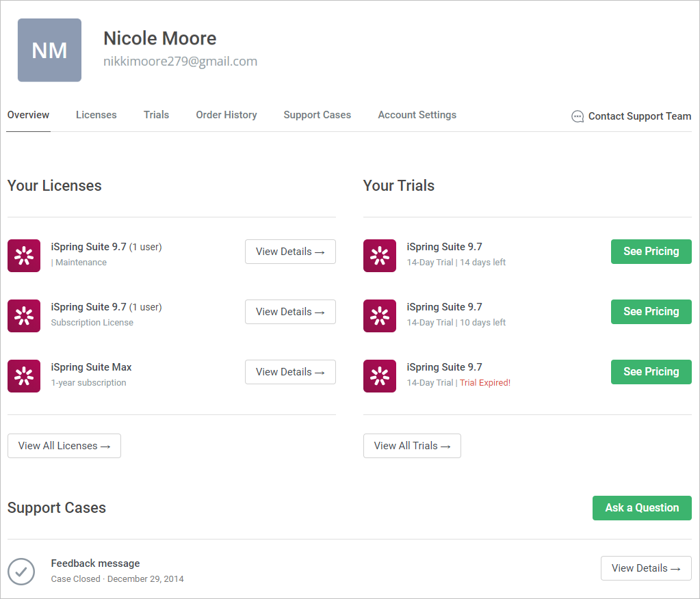Click email nikkimoore279@gmail.com

[181, 61]
